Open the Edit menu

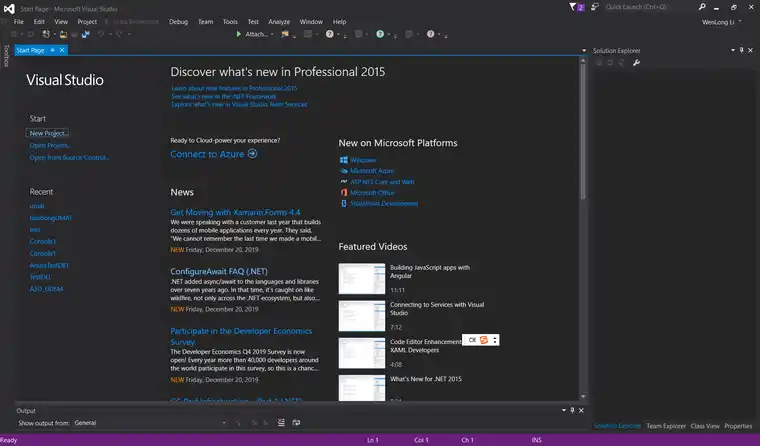point(39,22)
